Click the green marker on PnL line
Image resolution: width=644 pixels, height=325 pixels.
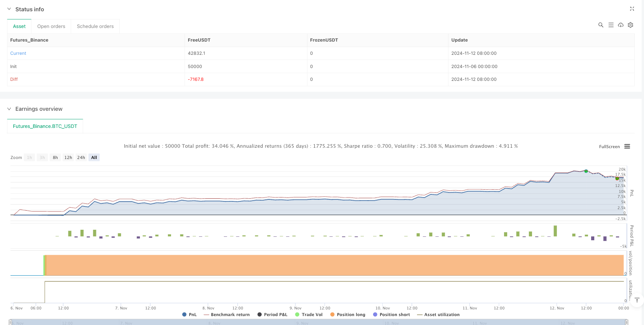[x=586, y=171]
